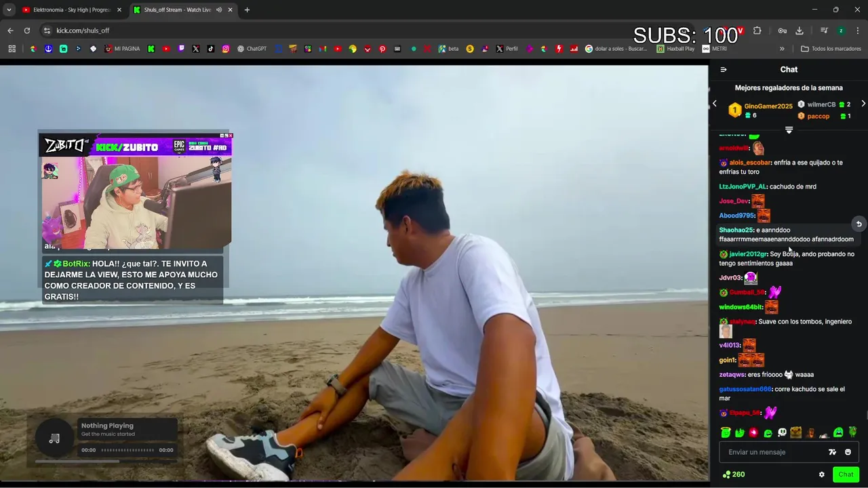Collapse the chat panel using the arrow icon
The height and width of the screenshot is (488, 868).
click(724, 70)
